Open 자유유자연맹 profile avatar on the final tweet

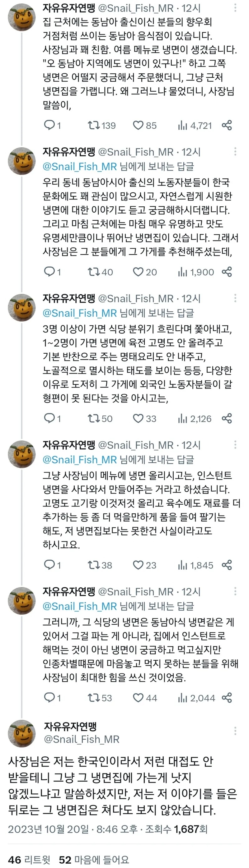(x=21, y=733)
